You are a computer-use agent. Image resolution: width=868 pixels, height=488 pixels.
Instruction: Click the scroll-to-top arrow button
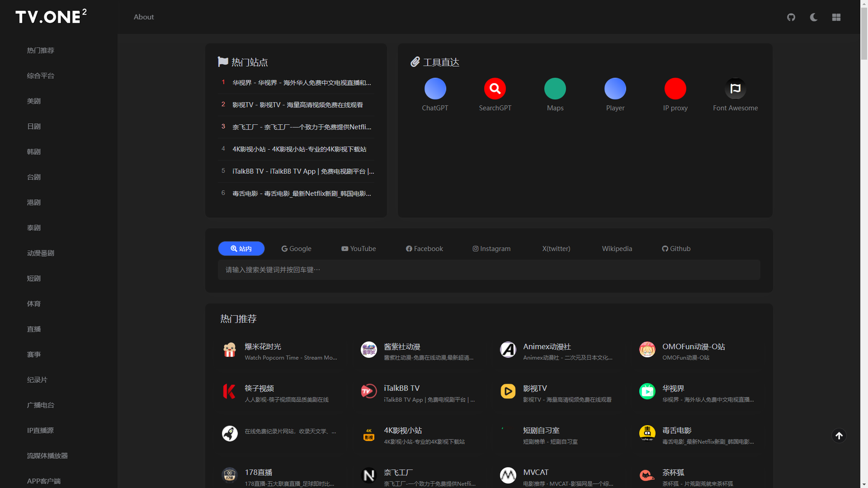click(x=839, y=436)
